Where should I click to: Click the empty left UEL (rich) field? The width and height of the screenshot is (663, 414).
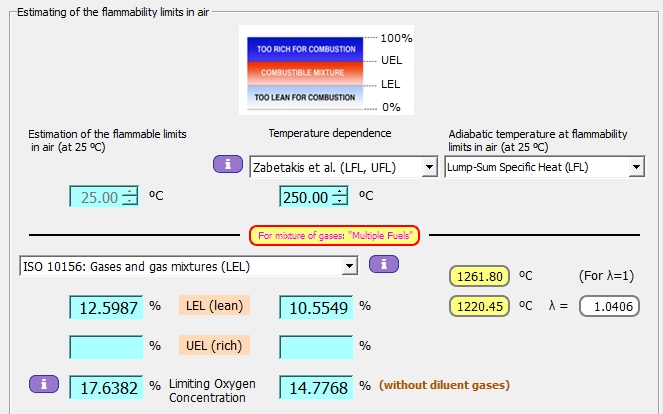[106, 345]
